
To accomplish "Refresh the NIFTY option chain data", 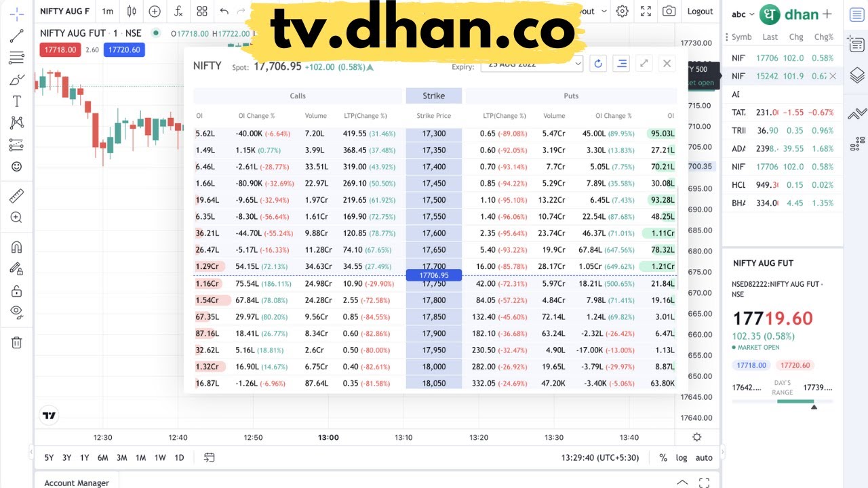I will tap(597, 64).
